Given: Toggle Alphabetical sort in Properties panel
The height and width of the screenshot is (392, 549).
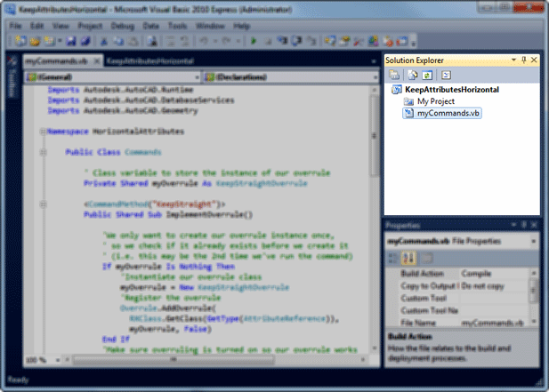Looking at the screenshot, I should coord(408,258).
